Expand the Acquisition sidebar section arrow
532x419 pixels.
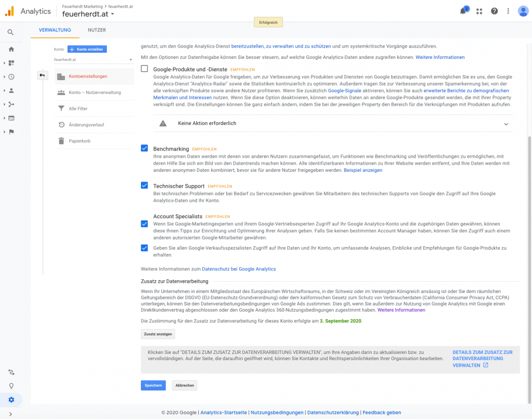5,104
